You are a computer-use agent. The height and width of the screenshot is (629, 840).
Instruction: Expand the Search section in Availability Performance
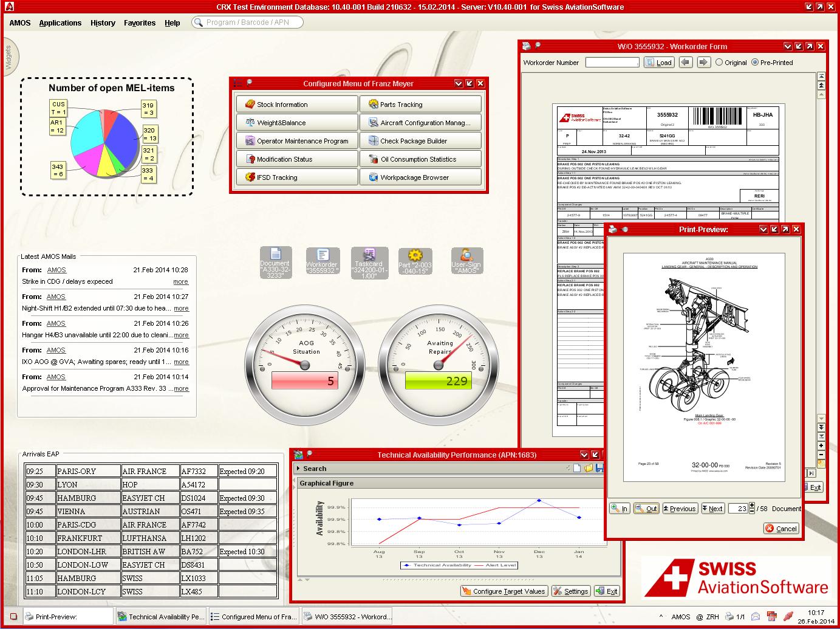point(298,469)
